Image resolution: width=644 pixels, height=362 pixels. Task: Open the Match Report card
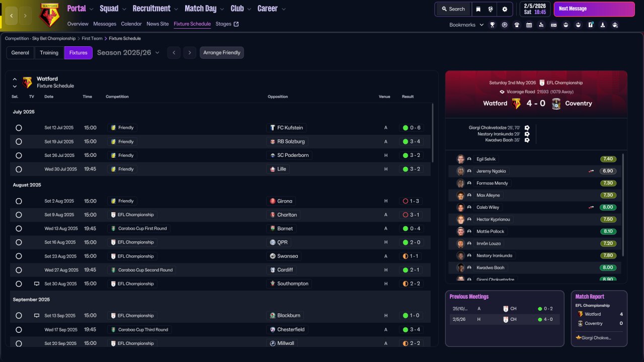599,318
